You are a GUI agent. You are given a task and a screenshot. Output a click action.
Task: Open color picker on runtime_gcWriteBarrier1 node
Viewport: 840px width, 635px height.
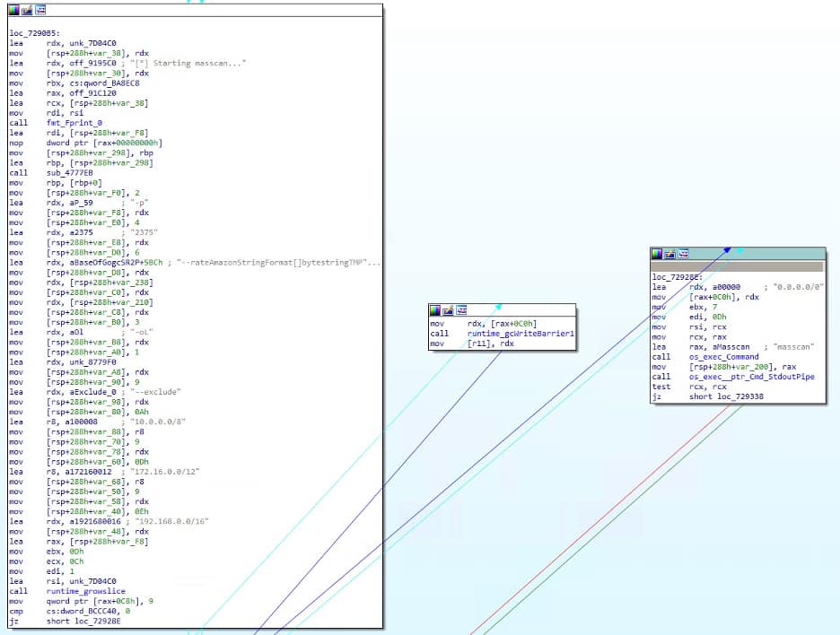[436, 309]
